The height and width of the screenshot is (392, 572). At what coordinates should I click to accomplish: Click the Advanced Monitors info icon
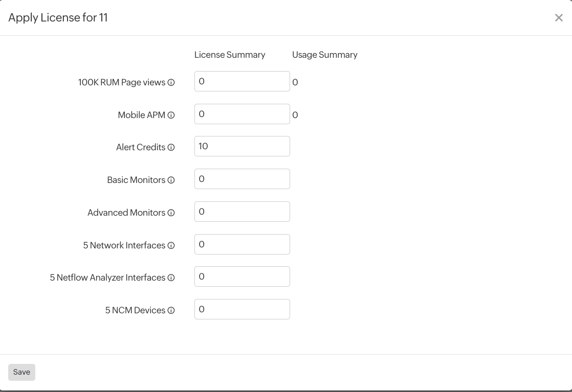click(x=171, y=213)
